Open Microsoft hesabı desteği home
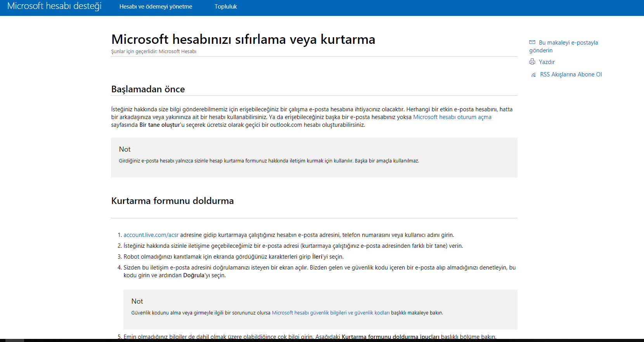The height and width of the screenshot is (342, 644). click(x=54, y=6)
